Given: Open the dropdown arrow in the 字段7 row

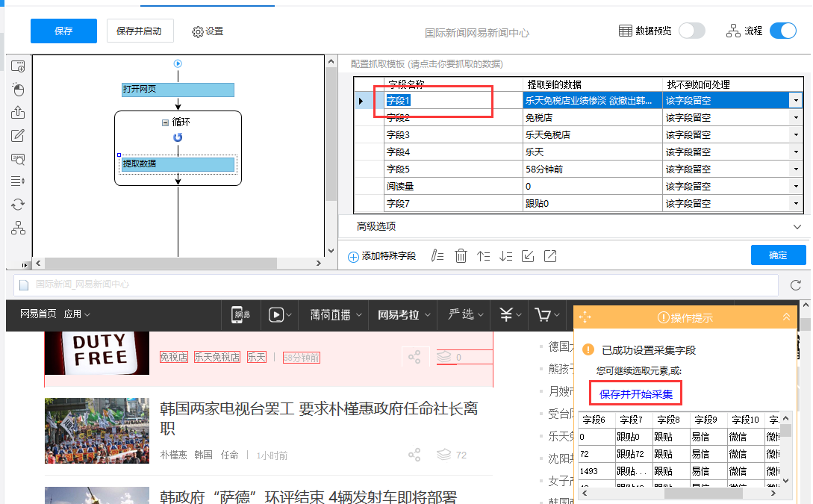Looking at the screenshot, I should (x=796, y=203).
